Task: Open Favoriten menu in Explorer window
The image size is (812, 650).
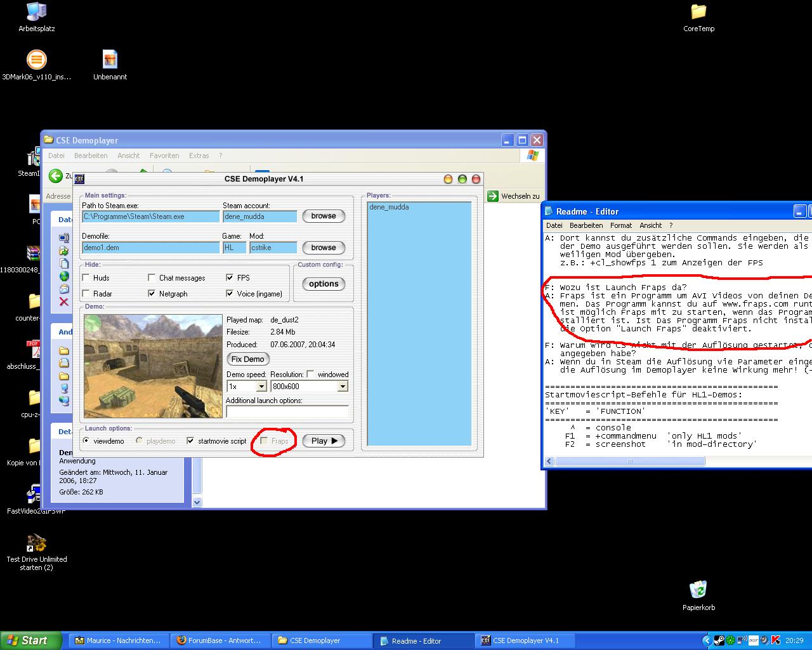Action: pos(164,156)
